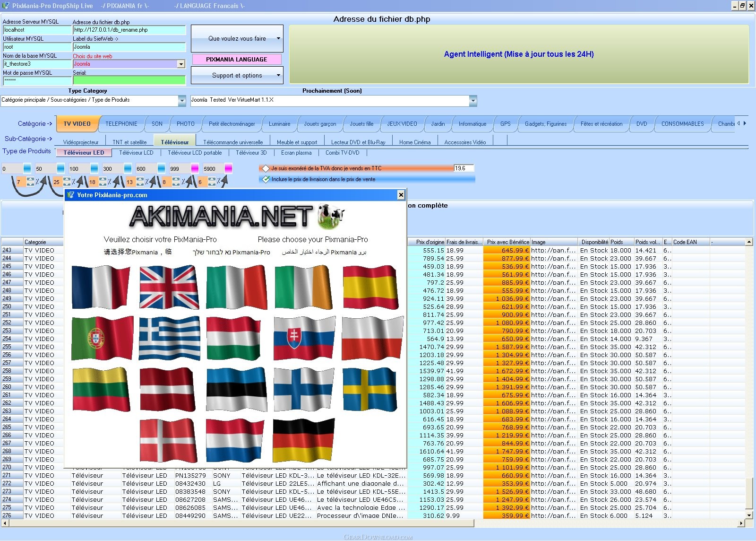Viewport: 756px width, 541px height.
Task: Select the Vidéoprojecteur sub-category tab
Action: [81, 142]
